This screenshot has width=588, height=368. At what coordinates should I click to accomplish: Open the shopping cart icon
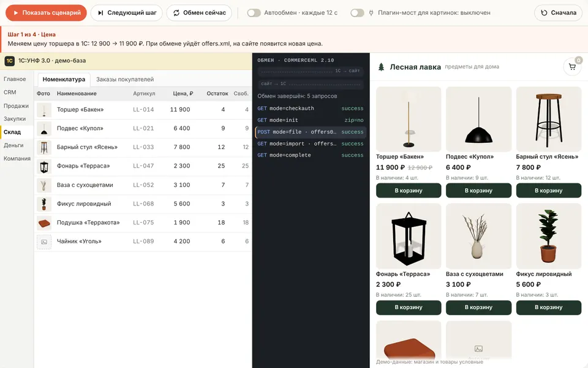[572, 67]
